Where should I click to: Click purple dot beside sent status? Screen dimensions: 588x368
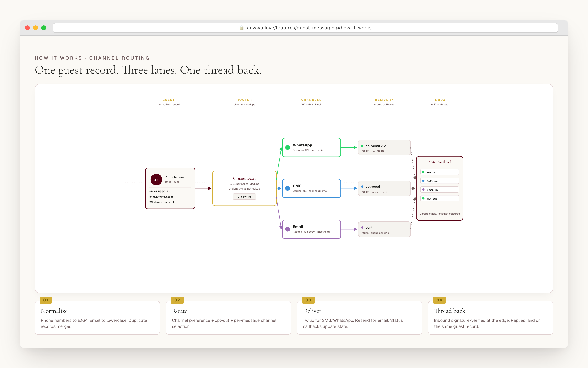pos(362,228)
